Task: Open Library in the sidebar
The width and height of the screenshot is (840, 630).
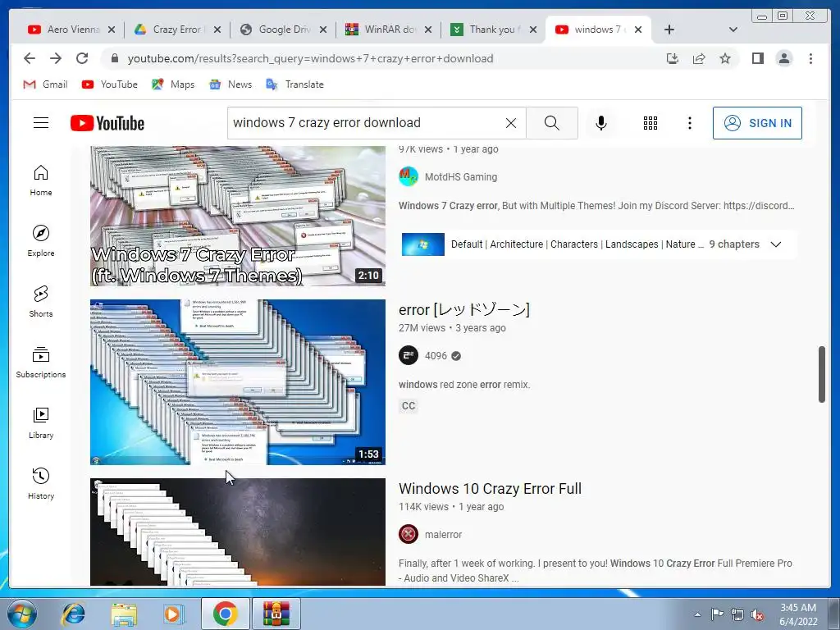Action: click(41, 423)
